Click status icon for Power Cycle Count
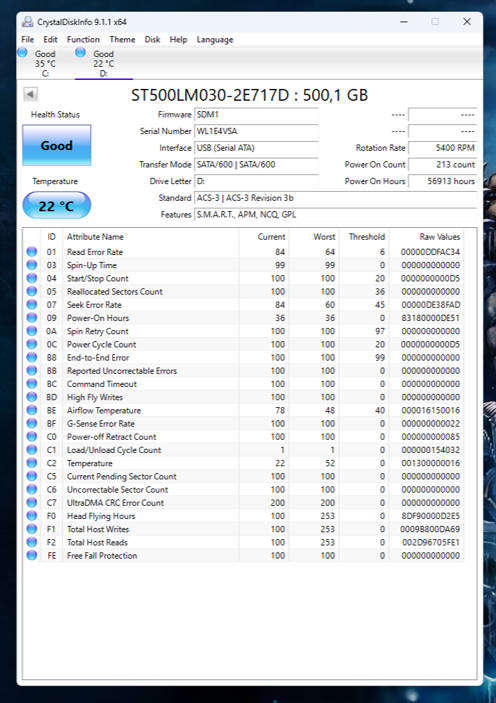This screenshot has width=496, height=703. [31, 344]
